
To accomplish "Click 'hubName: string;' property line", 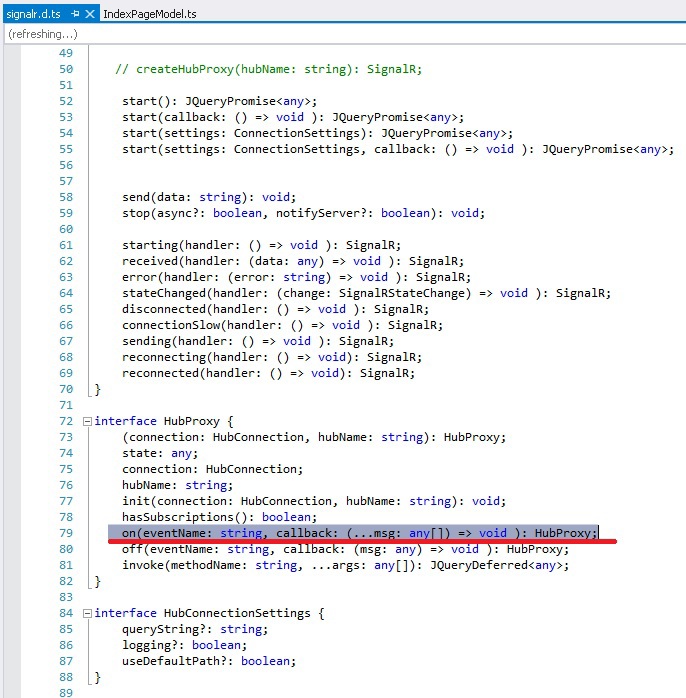I will (x=177, y=485).
